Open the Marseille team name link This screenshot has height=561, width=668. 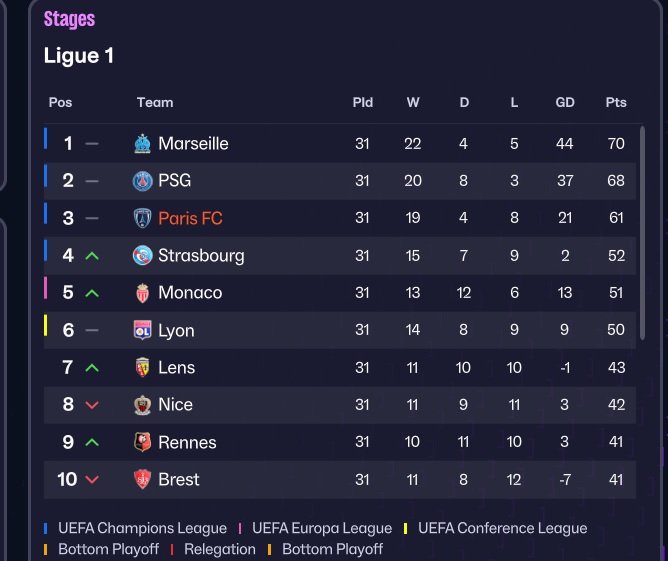point(193,144)
